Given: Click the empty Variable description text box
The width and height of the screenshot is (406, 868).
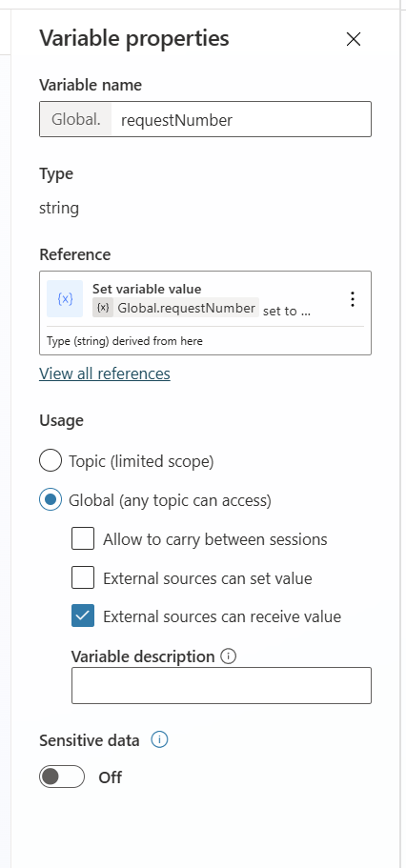Looking at the screenshot, I should (221, 685).
